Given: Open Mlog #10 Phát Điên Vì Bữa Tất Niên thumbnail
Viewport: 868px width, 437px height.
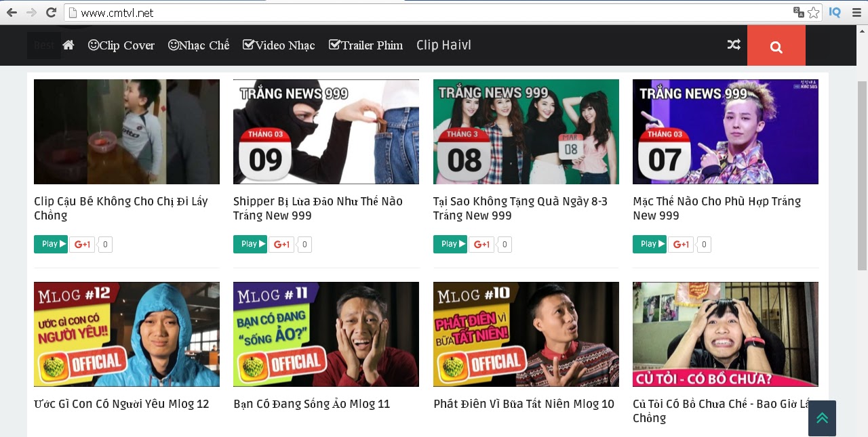Looking at the screenshot, I should pos(526,334).
